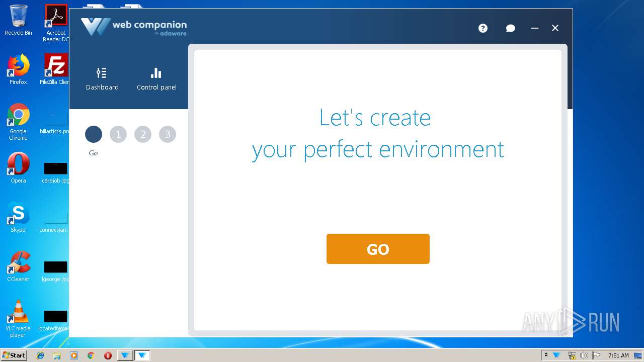The height and width of the screenshot is (362, 644).
Task: Launch Opera from the taskbar
Action: (108, 355)
